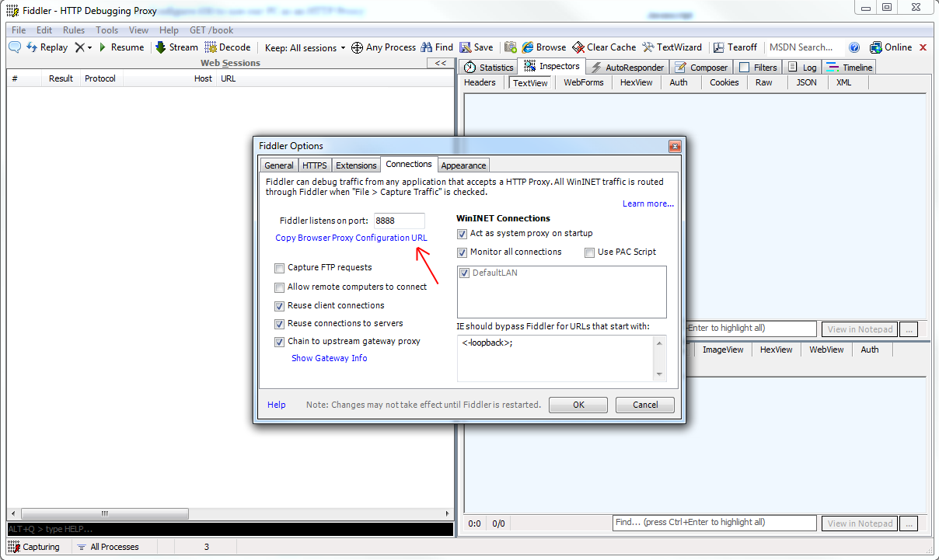Click the MSDN Search box
This screenshot has height=560, width=939.
click(x=801, y=47)
